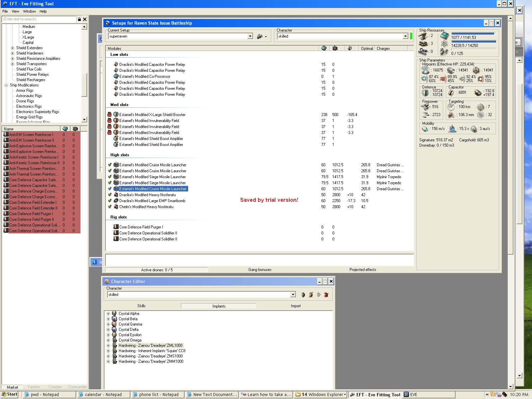Toggle active checkmark of Chelm's Heavy Nosferatu

point(110,206)
